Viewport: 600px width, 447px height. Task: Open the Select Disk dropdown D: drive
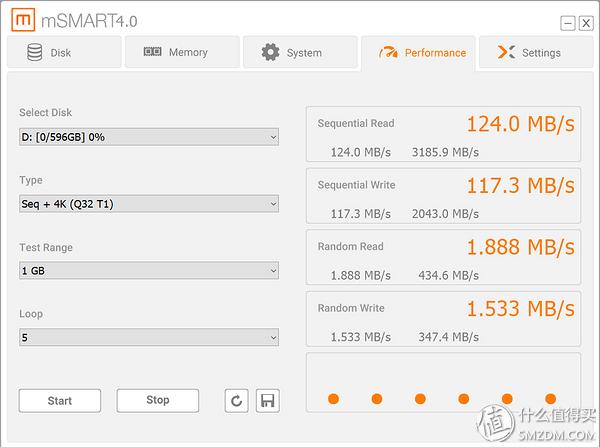(x=149, y=137)
